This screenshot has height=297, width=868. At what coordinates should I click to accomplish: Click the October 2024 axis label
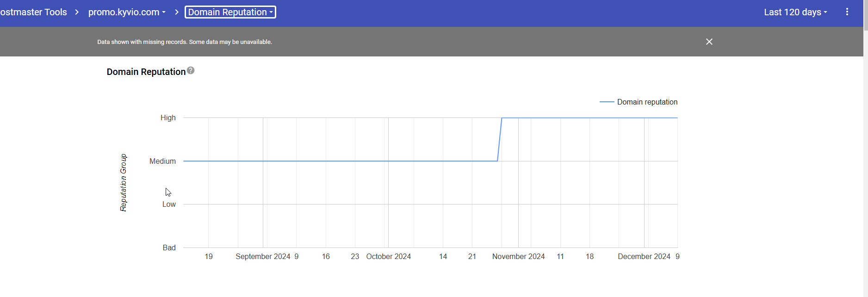pyautogui.click(x=389, y=257)
